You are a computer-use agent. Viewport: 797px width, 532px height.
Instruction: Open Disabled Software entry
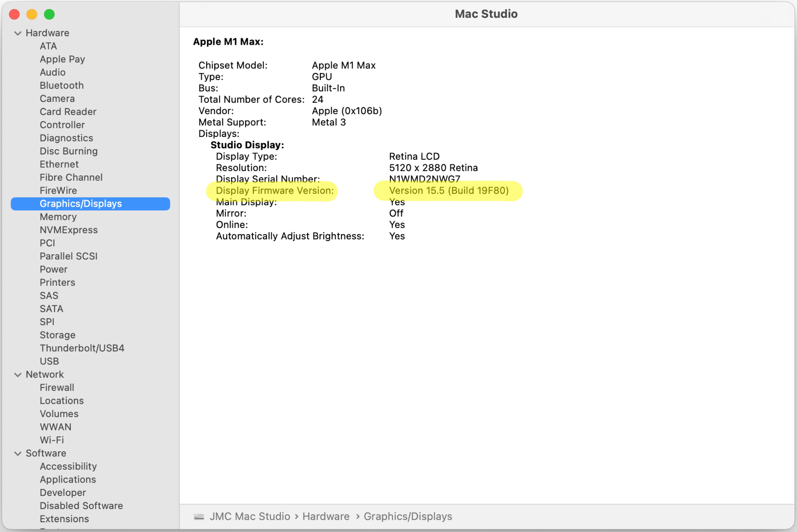(x=81, y=506)
